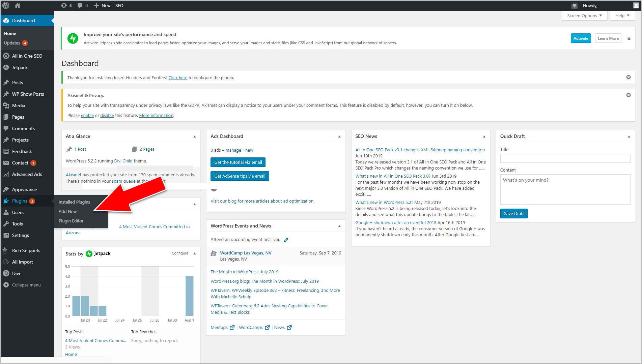The width and height of the screenshot is (642, 364).
Task: Click the All in One SEO gear icon
Action: (x=6, y=56)
